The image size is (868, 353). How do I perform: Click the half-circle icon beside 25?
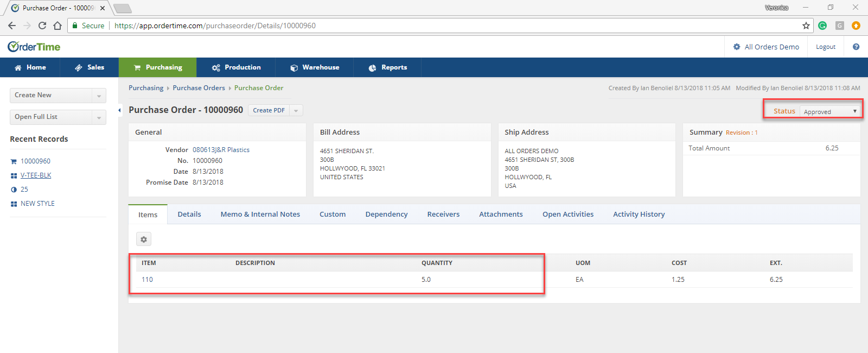tap(14, 190)
